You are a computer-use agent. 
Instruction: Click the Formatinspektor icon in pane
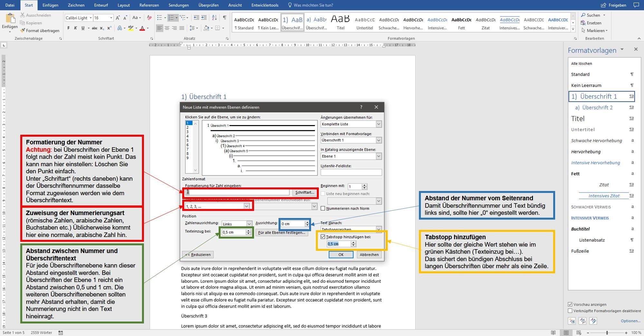582,321
